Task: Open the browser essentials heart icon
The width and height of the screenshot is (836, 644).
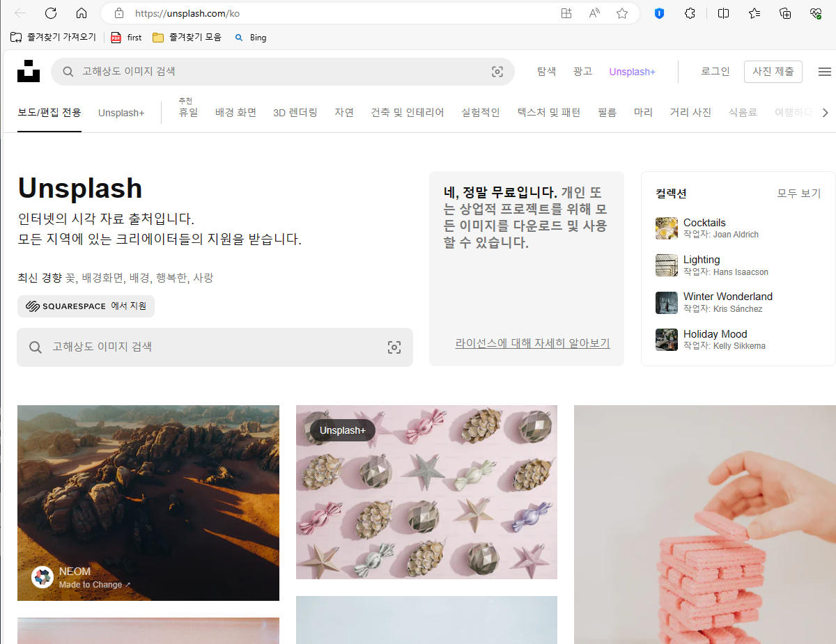Action: 816,13
